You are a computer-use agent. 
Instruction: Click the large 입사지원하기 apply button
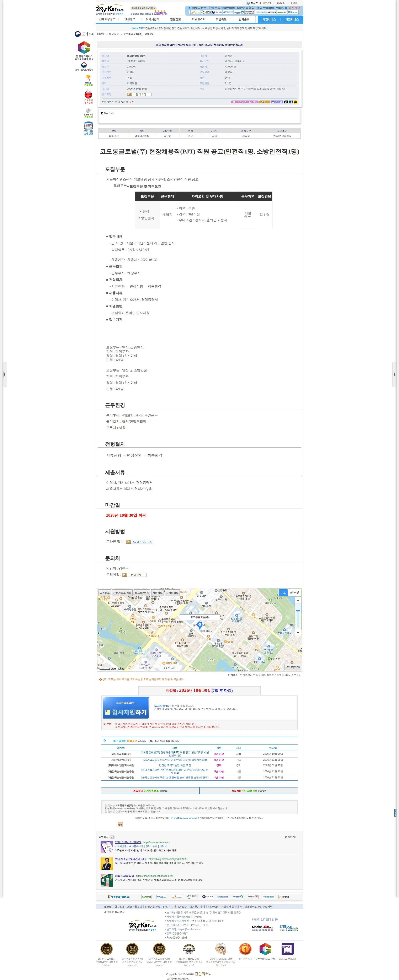click(126, 708)
